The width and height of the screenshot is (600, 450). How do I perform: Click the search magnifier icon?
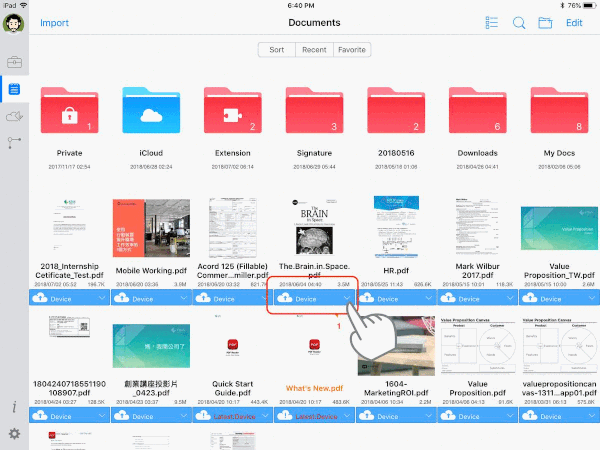[x=519, y=22]
